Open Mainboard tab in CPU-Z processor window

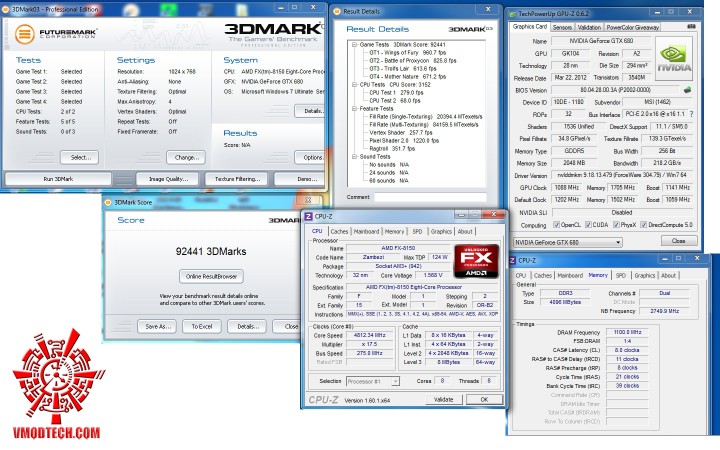366,231
